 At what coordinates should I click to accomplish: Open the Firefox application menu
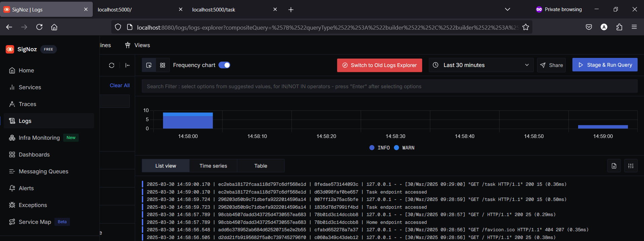click(x=634, y=27)
